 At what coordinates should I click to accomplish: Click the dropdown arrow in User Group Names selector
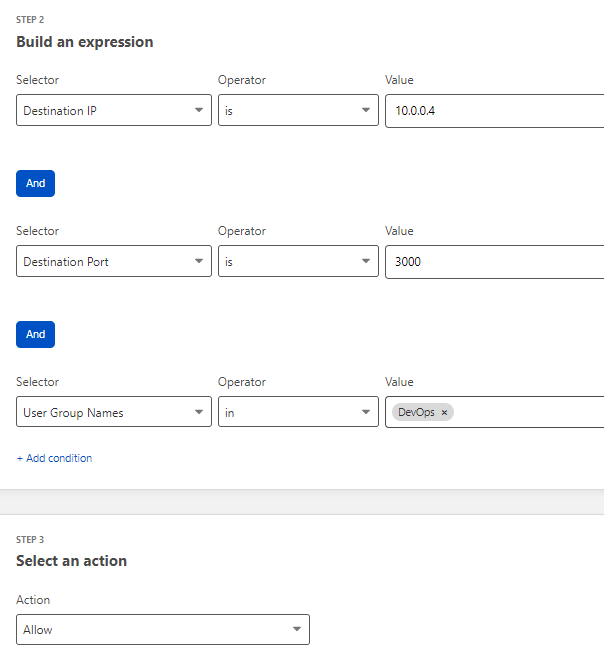point(199,412)
